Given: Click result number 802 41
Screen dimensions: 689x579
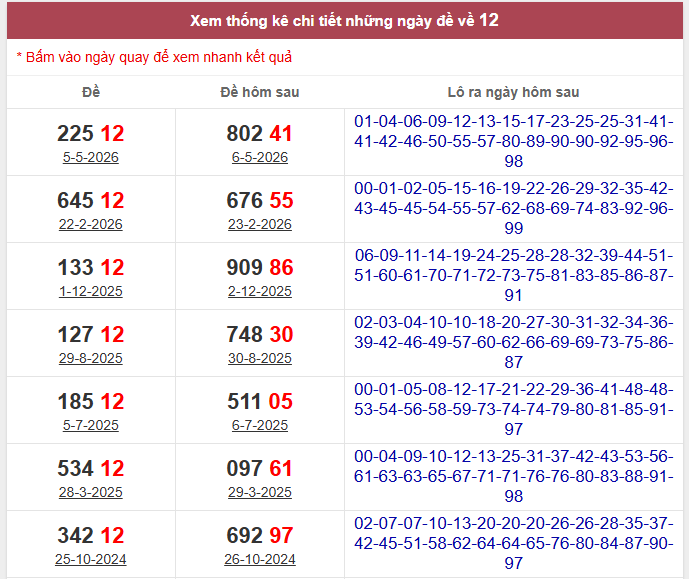Looking at the screenshot, I should [x=260, y=134].
